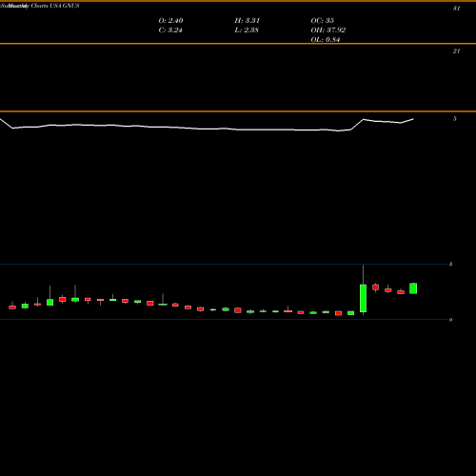476x476 pixels.
Task: Select the high price value H: 3.31
Action: coord(247,21)
